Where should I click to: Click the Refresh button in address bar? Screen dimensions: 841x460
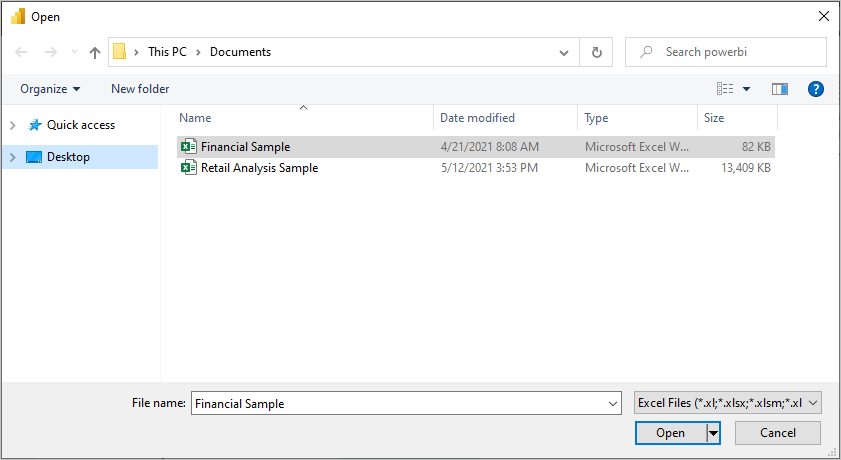point(597,52)
